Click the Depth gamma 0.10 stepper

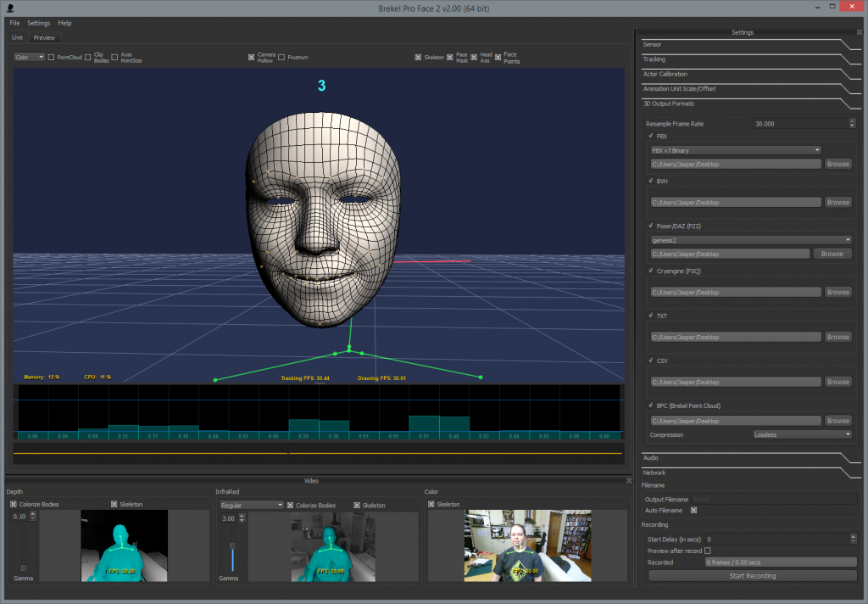point(33,516)
